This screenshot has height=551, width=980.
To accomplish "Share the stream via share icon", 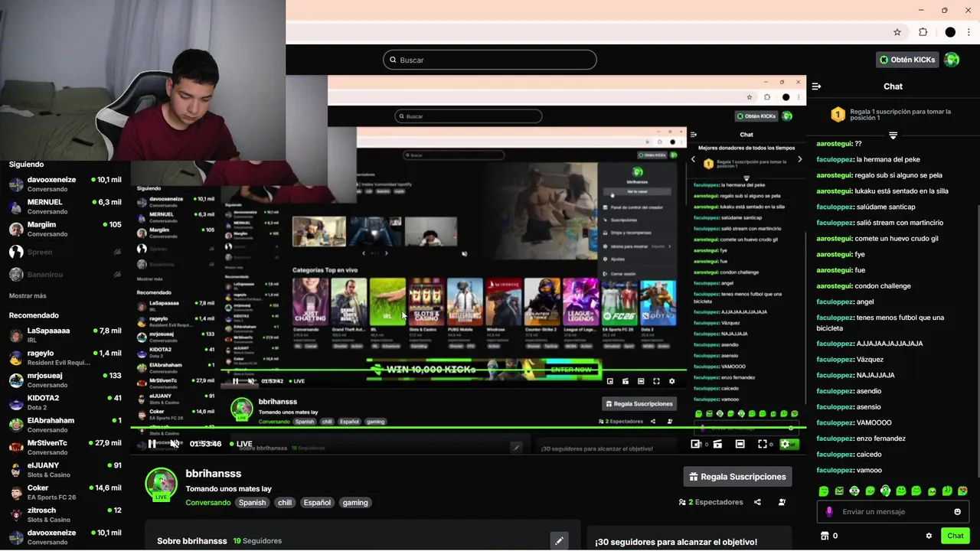I will [x=757, y=502].
